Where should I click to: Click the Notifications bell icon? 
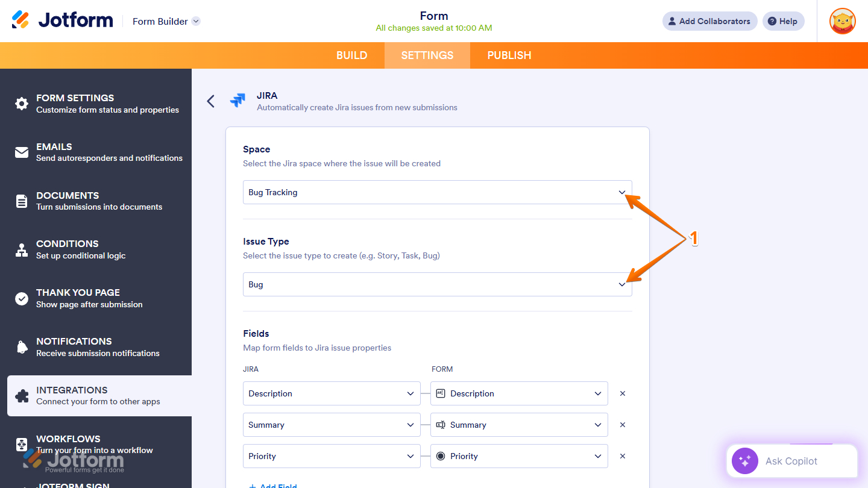coord(22,346)
